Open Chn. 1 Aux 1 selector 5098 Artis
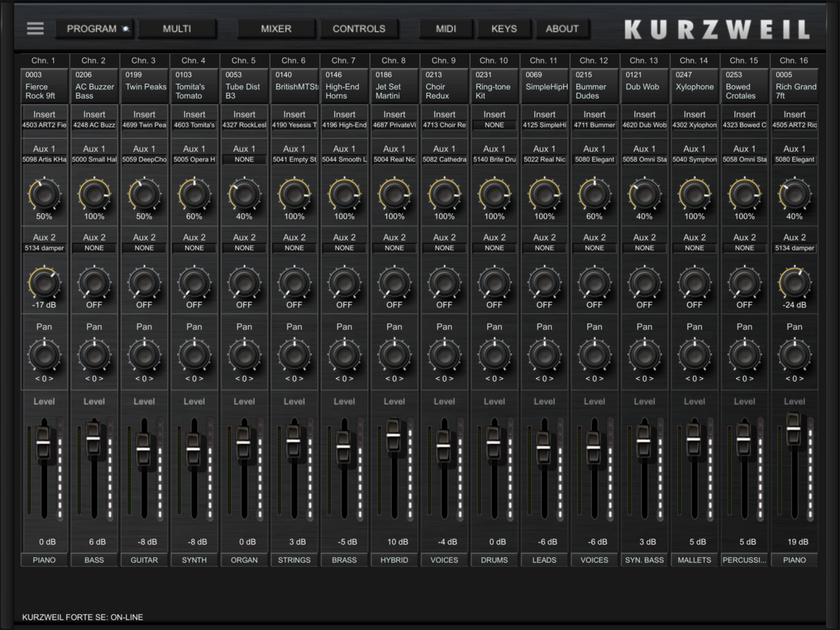The image size is (840, 630). pos(44,159)
